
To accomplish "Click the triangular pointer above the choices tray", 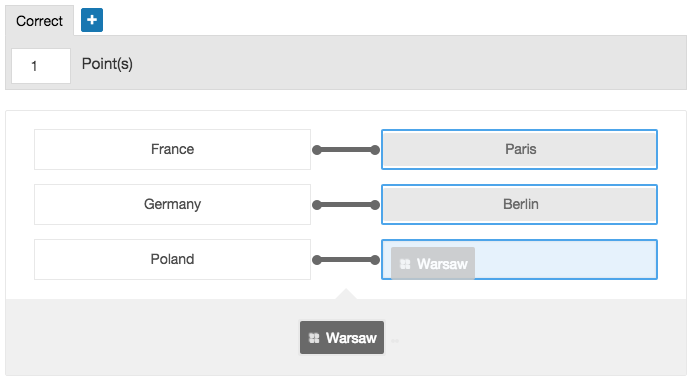I will tap(346, 294).
